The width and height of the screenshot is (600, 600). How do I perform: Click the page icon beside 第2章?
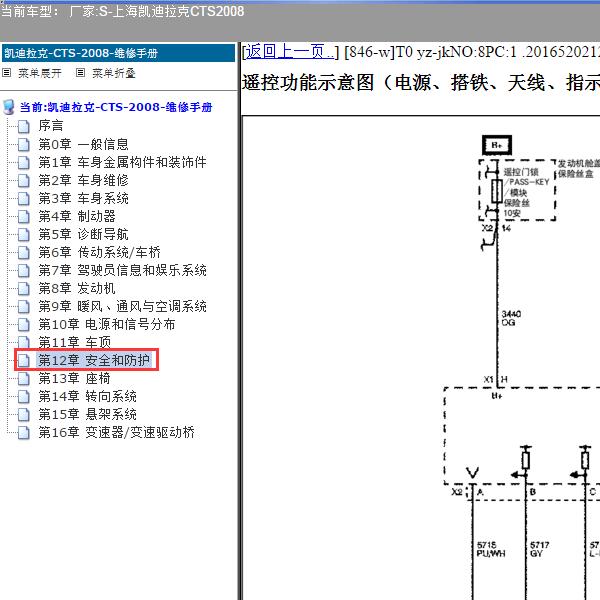tap(24, 181)
